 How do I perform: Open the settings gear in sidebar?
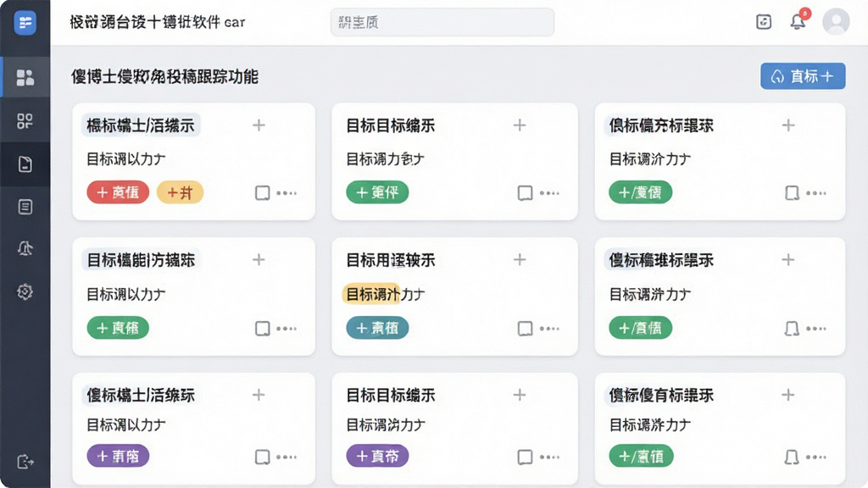25,291
